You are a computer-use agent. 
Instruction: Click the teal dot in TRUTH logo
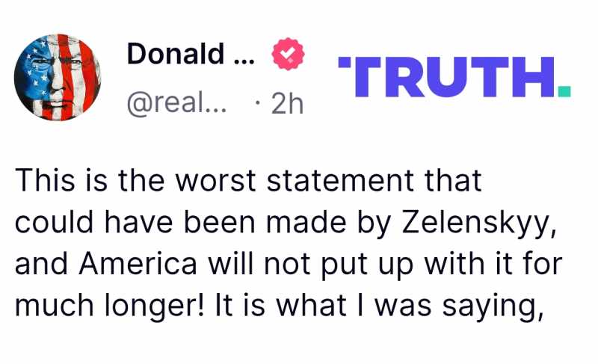(564, 91)
